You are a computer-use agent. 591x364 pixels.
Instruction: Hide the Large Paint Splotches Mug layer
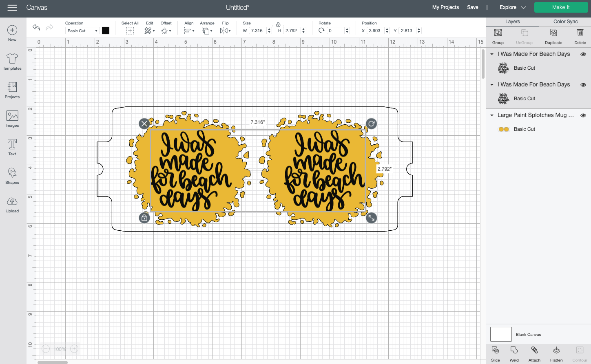tap(583, 115)
